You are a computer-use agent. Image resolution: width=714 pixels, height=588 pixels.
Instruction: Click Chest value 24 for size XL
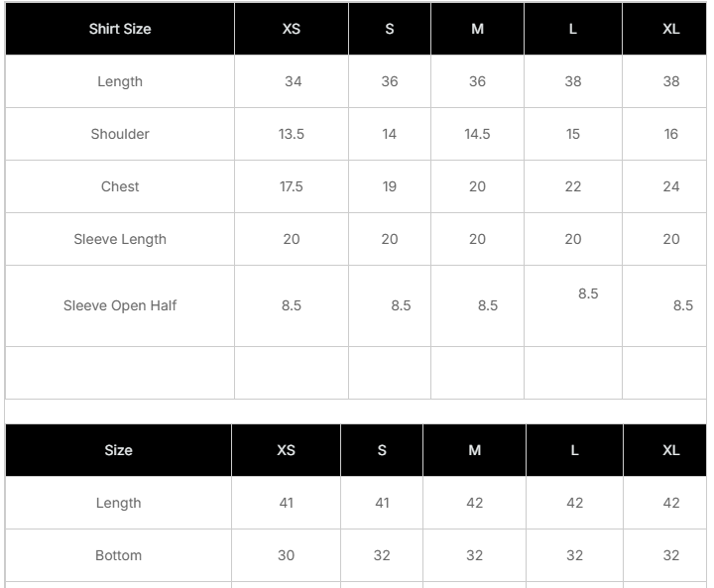pos(671,186)
